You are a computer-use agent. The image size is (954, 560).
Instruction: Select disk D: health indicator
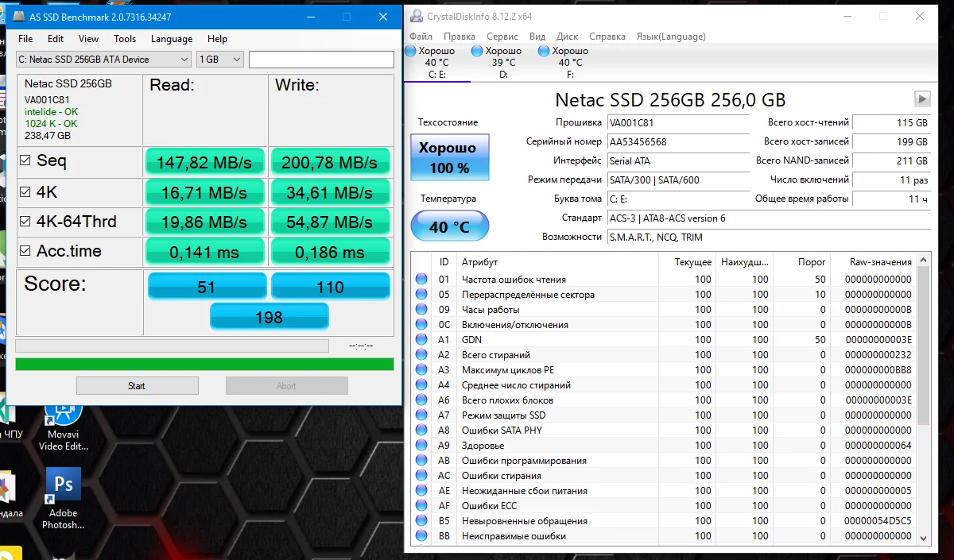coord(503,62)
